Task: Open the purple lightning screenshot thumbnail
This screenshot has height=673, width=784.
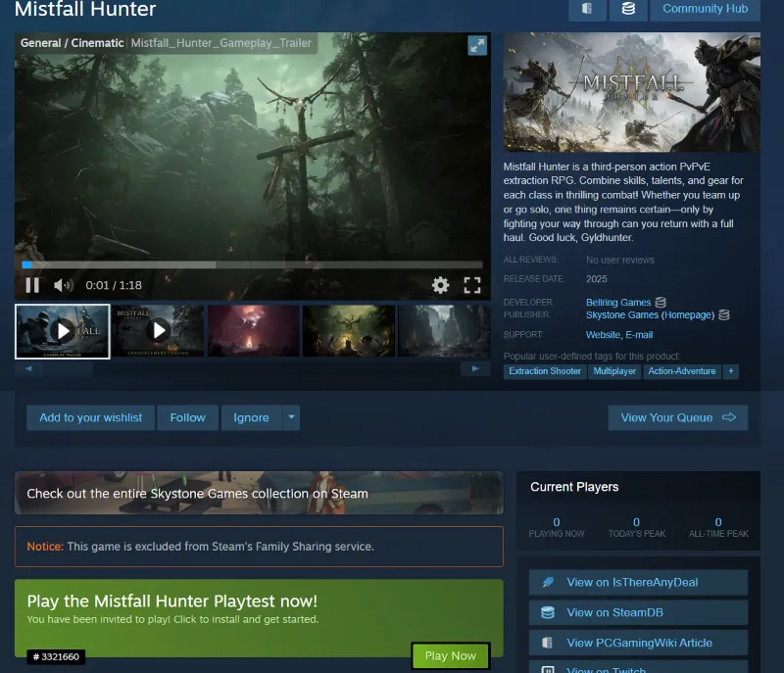Action: pyautogui.click(x=253, y=331)
